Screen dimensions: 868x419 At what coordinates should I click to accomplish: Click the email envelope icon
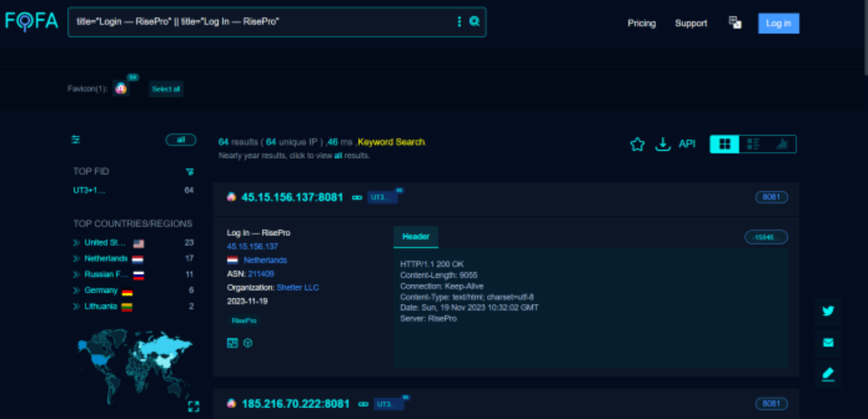click(828, 342)
